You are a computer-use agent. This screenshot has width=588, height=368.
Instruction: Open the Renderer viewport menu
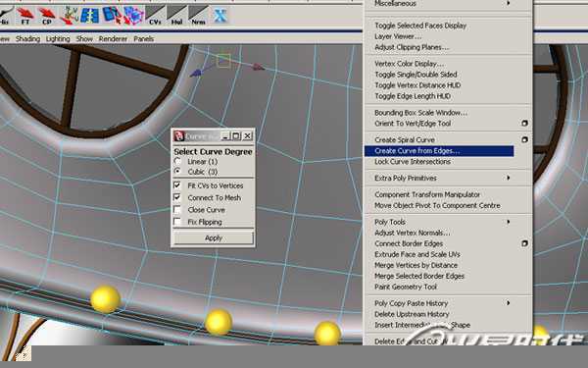[113, 38]
